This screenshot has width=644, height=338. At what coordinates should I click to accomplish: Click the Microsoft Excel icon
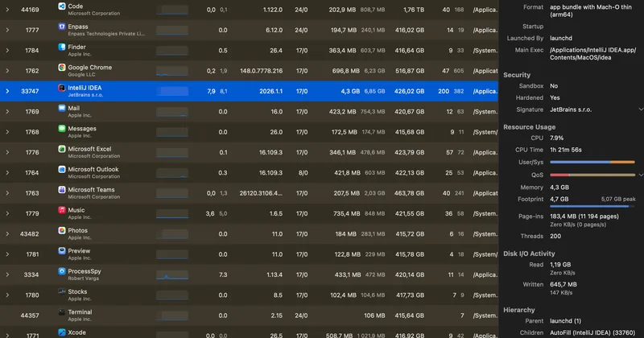[x=62, y=149]
